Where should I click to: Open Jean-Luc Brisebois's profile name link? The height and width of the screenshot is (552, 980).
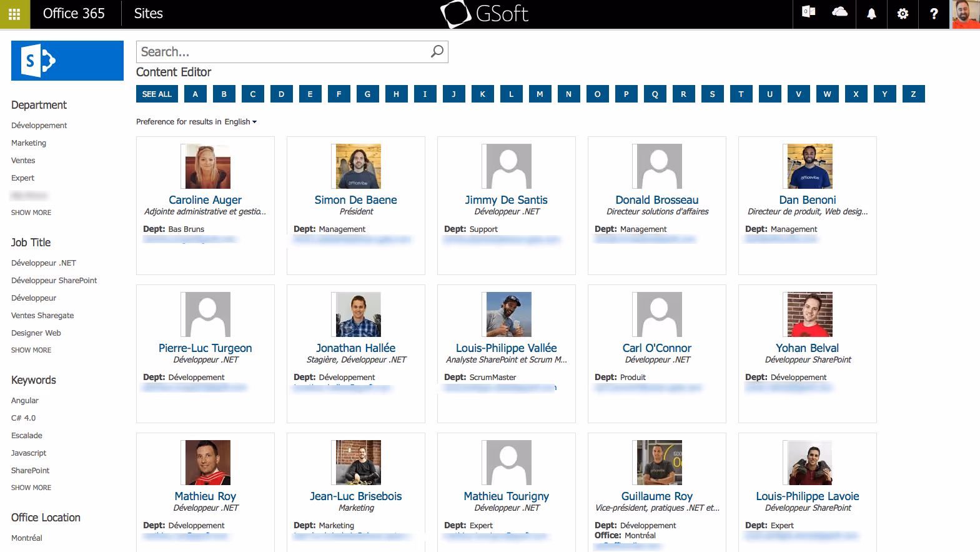(x=356, y=496)
